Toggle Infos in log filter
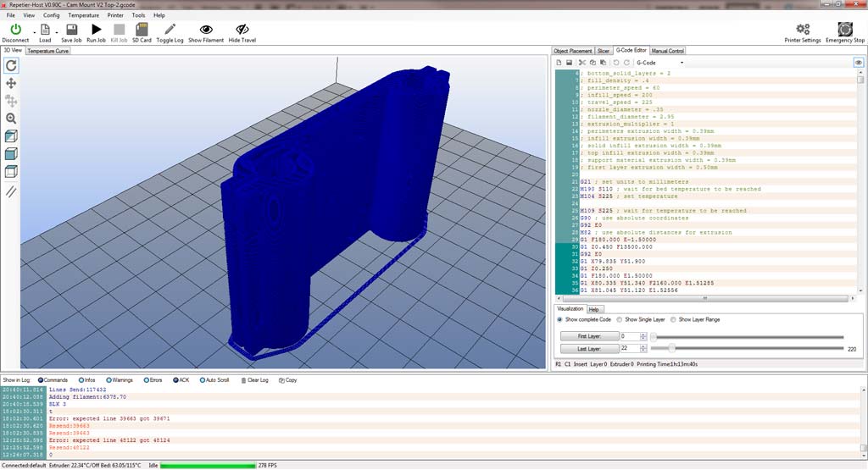 tap(87, 380)
